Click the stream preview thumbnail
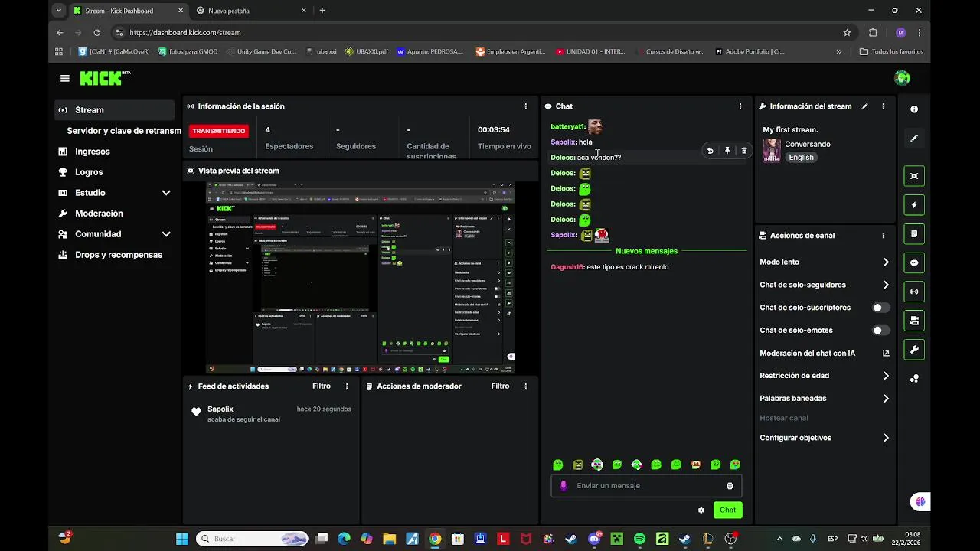 pos(360,278)
